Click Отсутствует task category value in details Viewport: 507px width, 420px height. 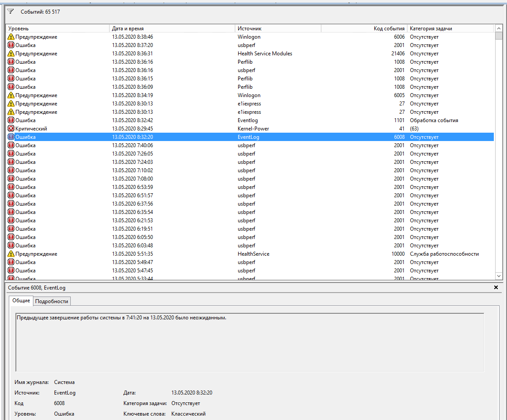pyautogui.click(x=185, y=403)
